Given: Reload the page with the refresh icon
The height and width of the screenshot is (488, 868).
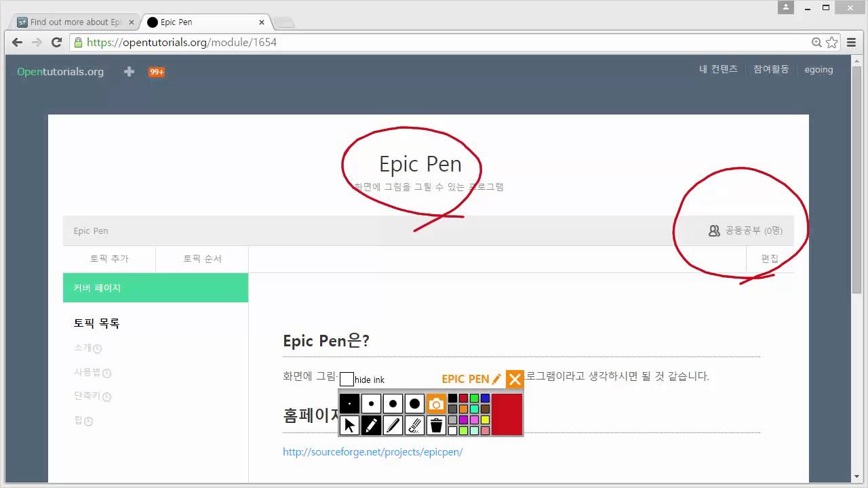Looking at the screenshot, I should pos(56,42).
